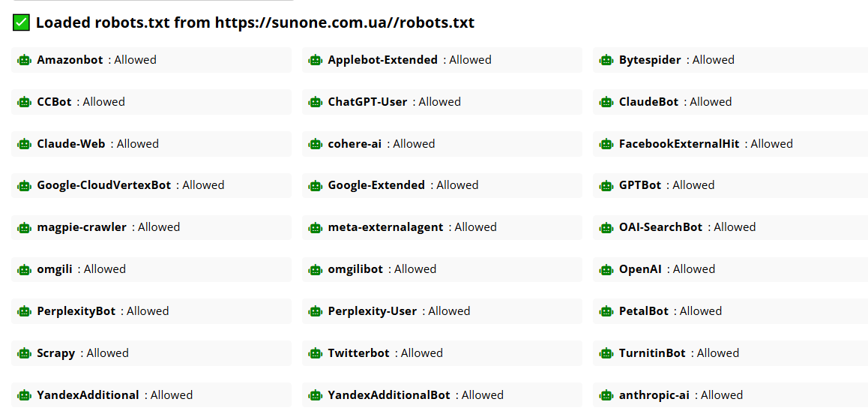Select the Google-CloudVertexBot row
The width and height of the screenshot is (868, 420).
151,185
